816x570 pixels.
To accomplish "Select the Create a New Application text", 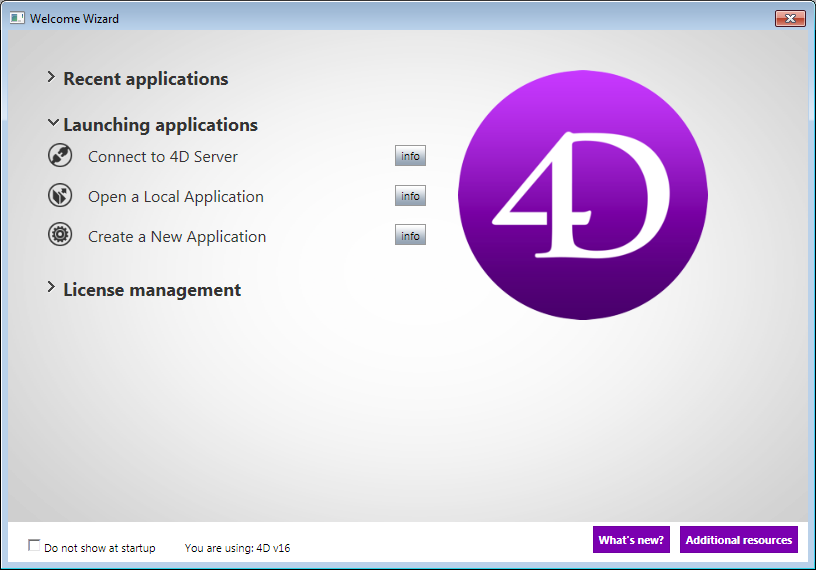I will pos(177,237).
